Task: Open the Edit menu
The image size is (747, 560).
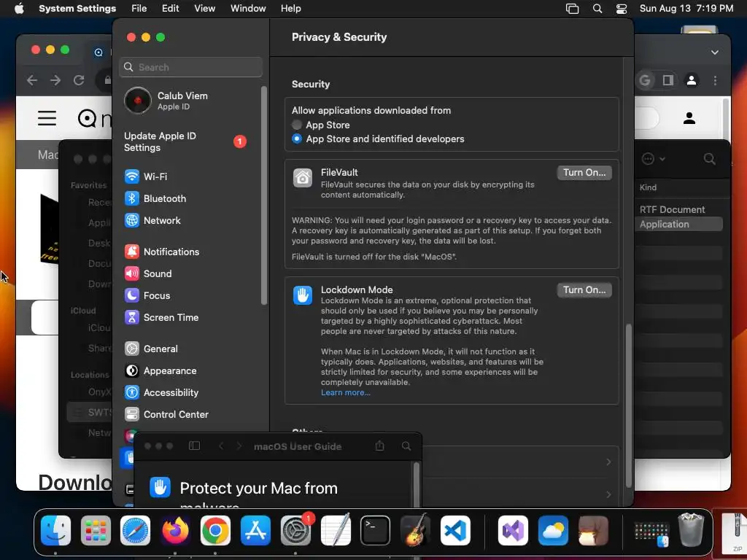Action: [170, 9]
